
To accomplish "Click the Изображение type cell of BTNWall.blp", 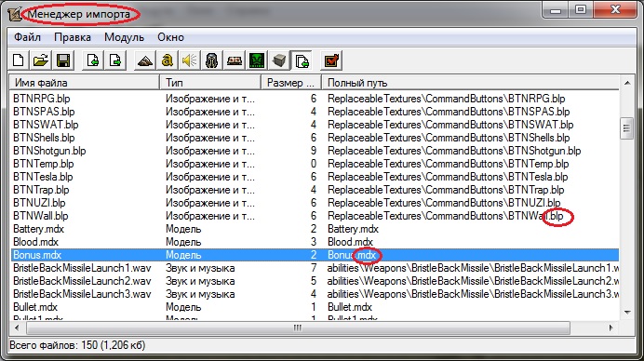I will click(210, 216).
